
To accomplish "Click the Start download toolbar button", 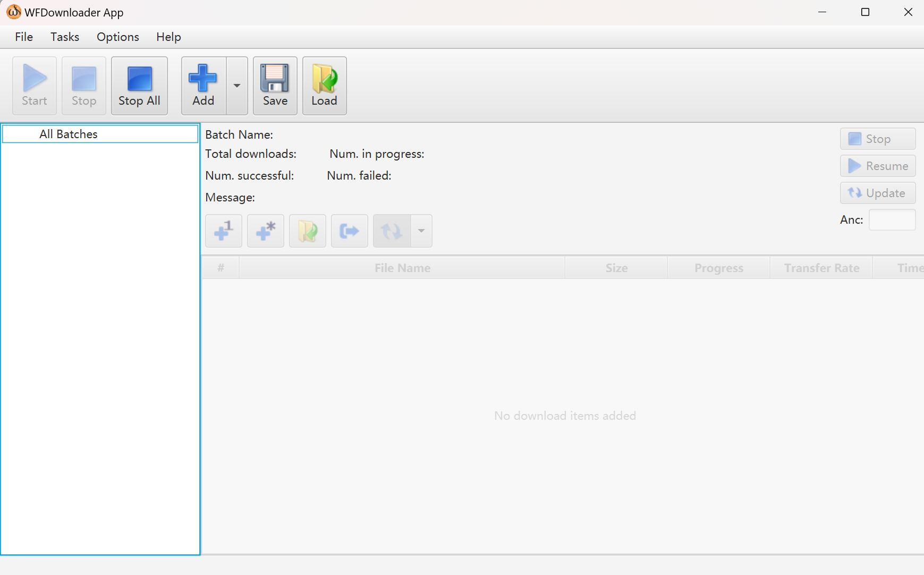I will 35,86.
